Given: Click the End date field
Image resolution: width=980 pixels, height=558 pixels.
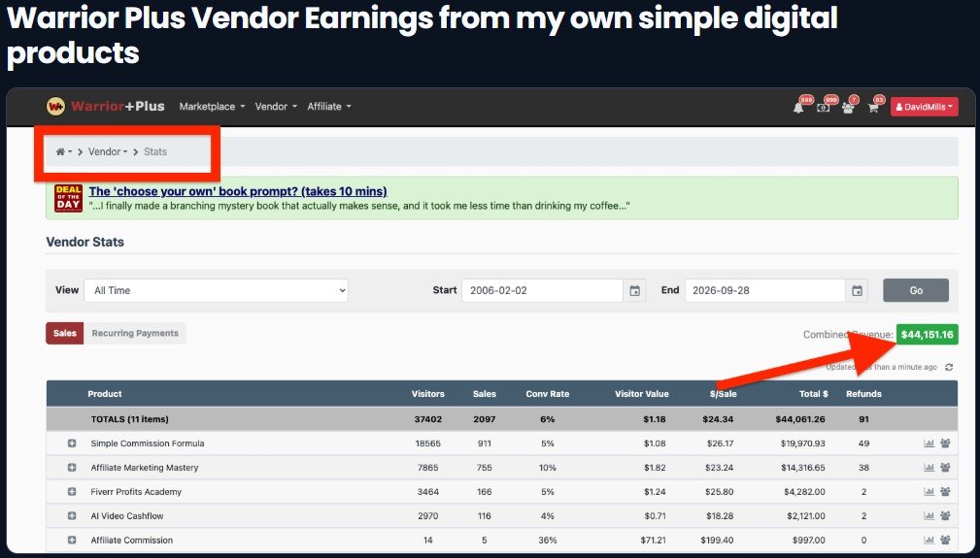Looking at the screenshot, I should pos(765,290).
